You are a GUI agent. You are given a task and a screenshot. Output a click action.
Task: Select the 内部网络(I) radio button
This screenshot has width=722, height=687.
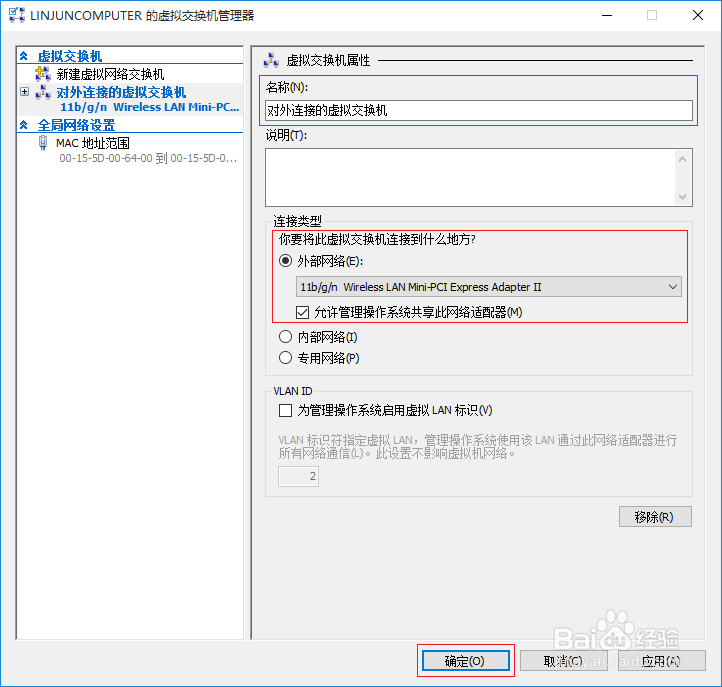(285, 337)
